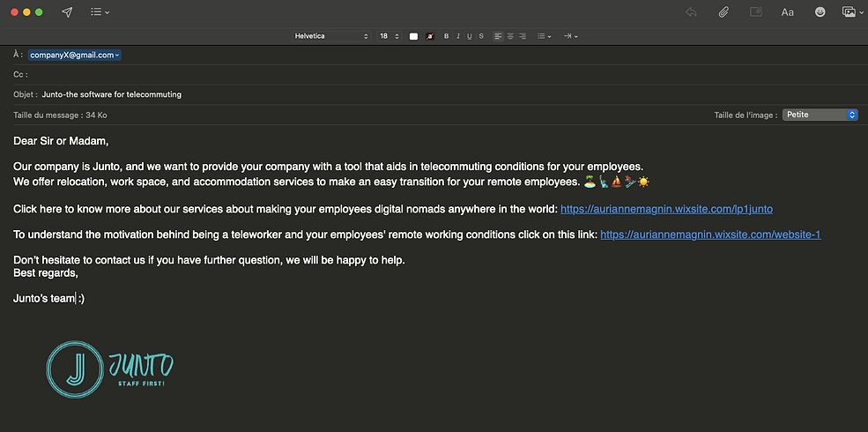Open the header fields list dropdown
The height and width of the screenshot is (432, 868).
(x=100, y=12)
